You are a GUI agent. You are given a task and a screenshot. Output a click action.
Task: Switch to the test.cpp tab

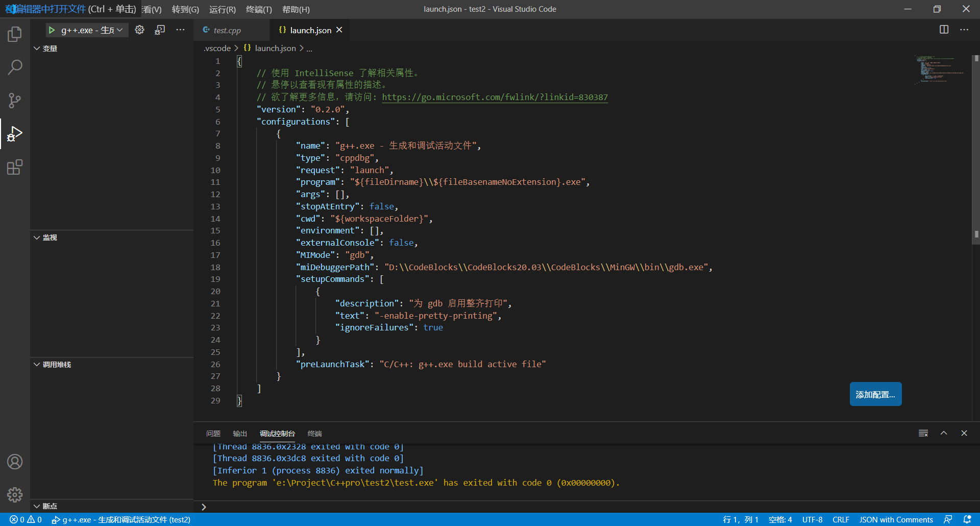pyautogui.click(x=226, y=30)
